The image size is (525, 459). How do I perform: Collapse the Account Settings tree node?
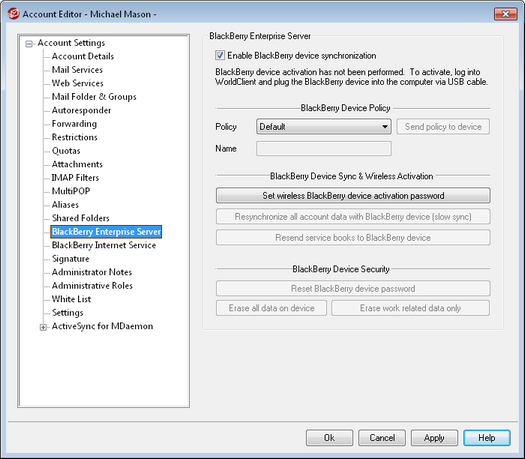coord(29,44)
